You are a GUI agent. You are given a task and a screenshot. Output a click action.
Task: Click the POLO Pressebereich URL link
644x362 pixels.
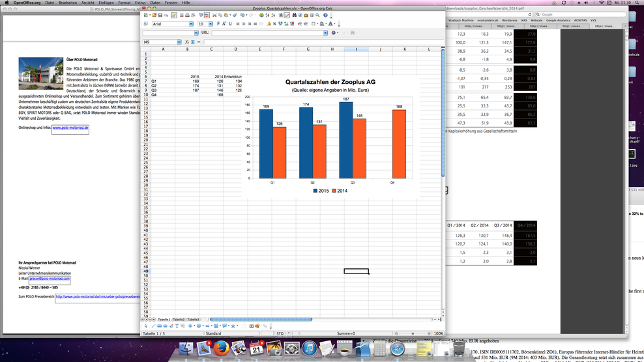(x=98, y=296)
